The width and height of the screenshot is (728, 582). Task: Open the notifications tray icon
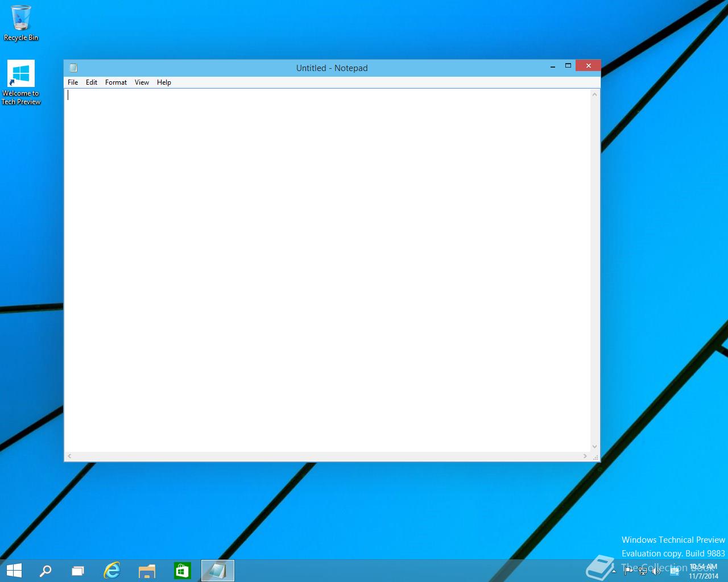(x=675, y=571)
